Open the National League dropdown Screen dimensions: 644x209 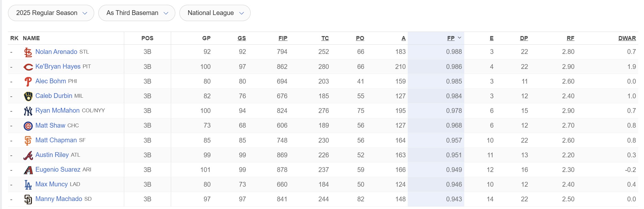[215, 13]
